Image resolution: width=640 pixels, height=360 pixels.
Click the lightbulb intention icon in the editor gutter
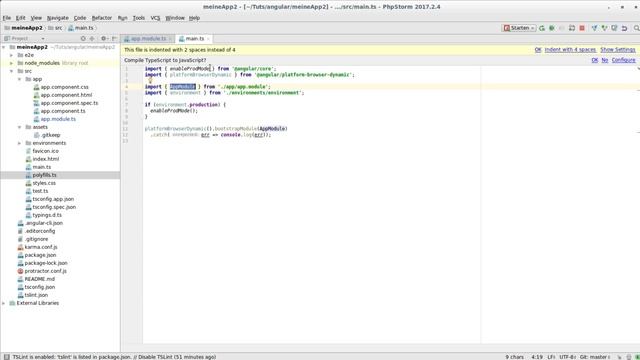click(x=150, y=81)
